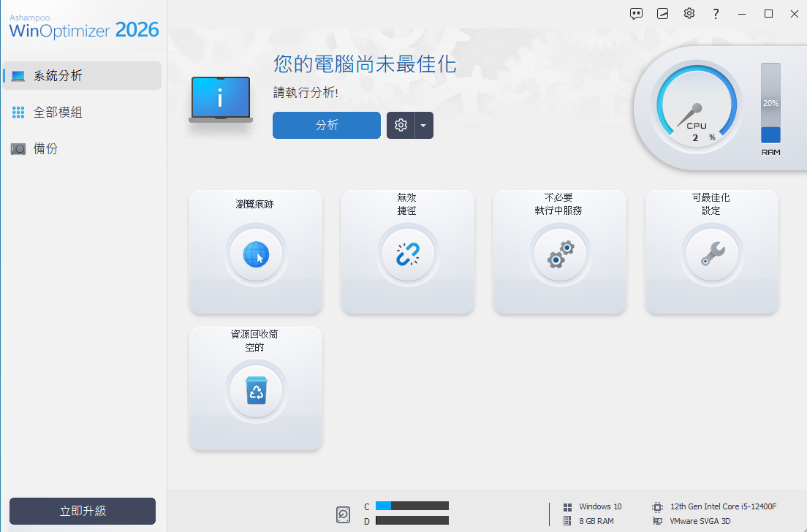Select 系統分析 in the sidebar
807x532 pixels.
point(83,75)
